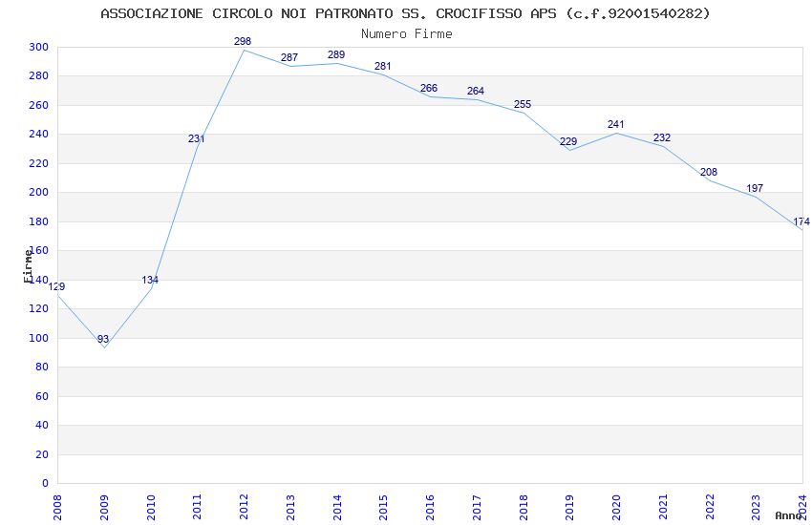Click the data label 174

tap(801, 221)
